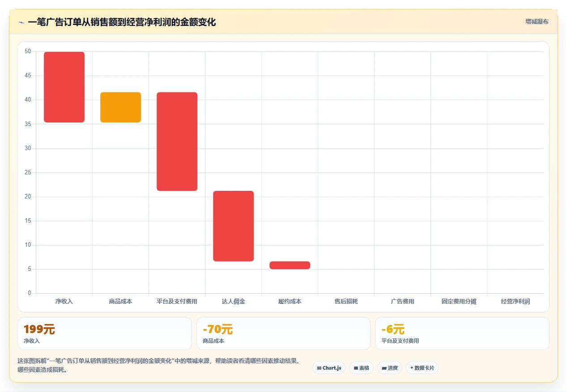Image resolution: width=567 pixels, height=392 pixels.
Task: Click the 经营净利润 x-axis label
Action: (515, 302)
